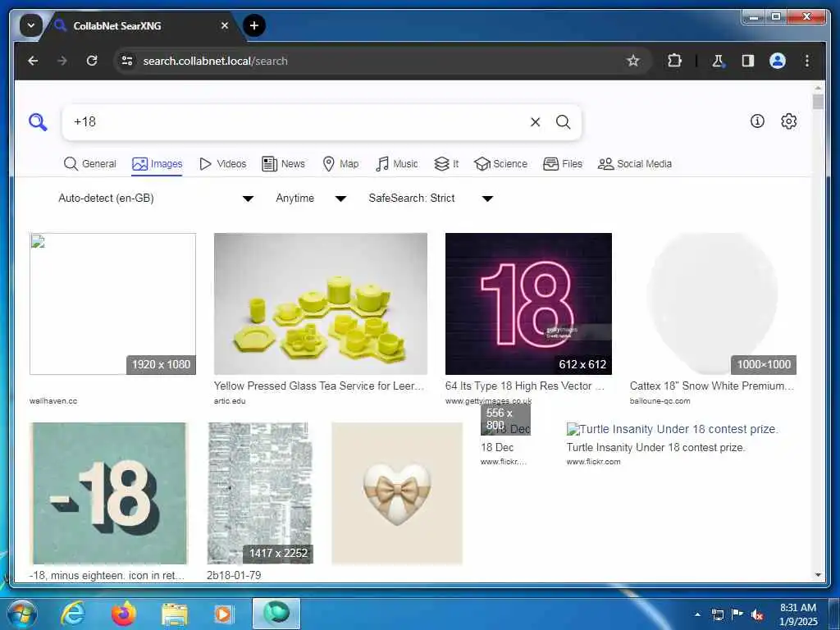The width and height of the screenshot is (840, 630).
Task: Click '64 Its Type 18 High Res Vector' title
Action: (524, 386)
